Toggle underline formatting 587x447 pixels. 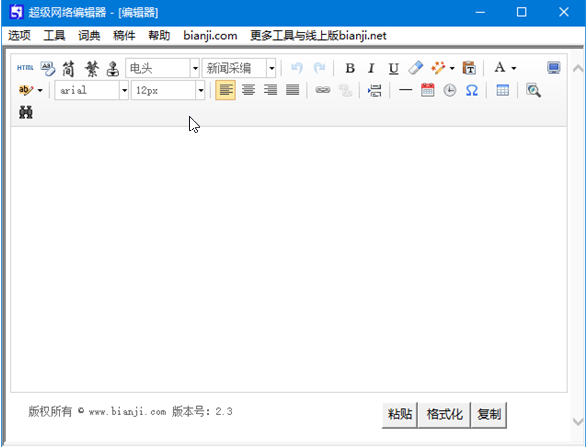393,68
